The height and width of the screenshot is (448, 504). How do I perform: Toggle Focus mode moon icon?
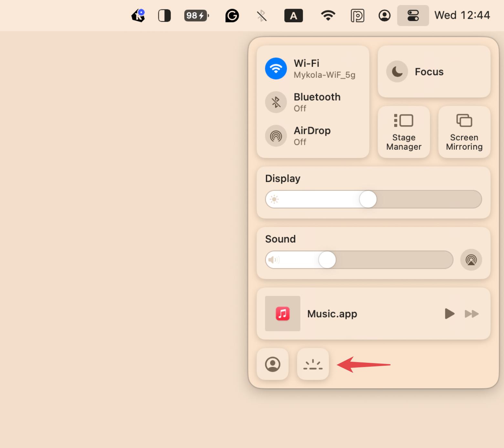[x=397, y=72]
